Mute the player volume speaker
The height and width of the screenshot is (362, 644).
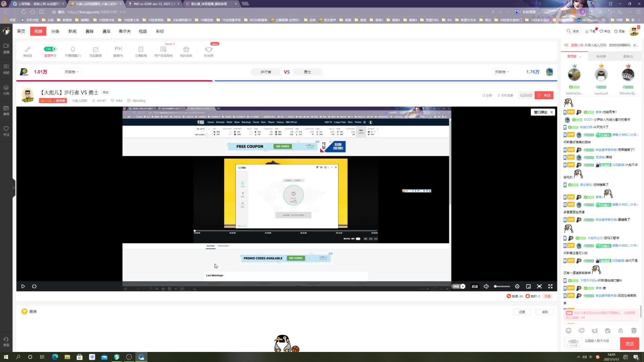pos(486,286)
